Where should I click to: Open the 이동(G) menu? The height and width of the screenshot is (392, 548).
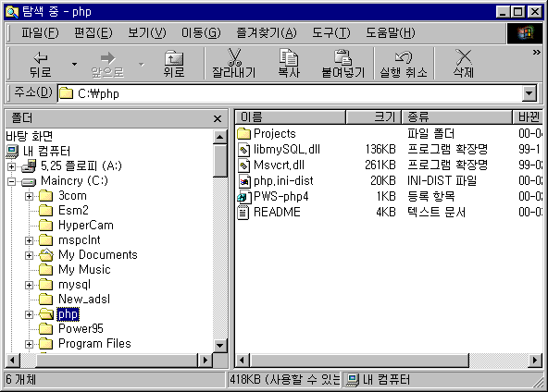click(x=201, y=33)
